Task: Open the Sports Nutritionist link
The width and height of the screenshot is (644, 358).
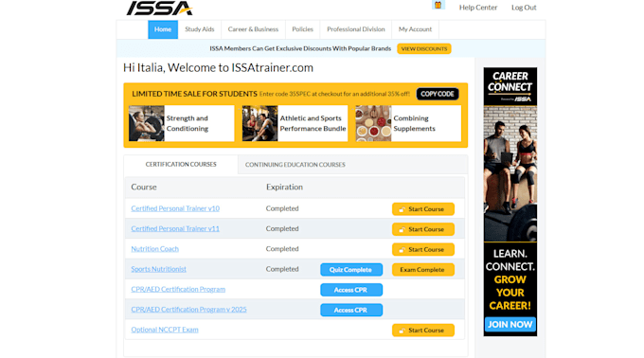Action: coord(158,269)
